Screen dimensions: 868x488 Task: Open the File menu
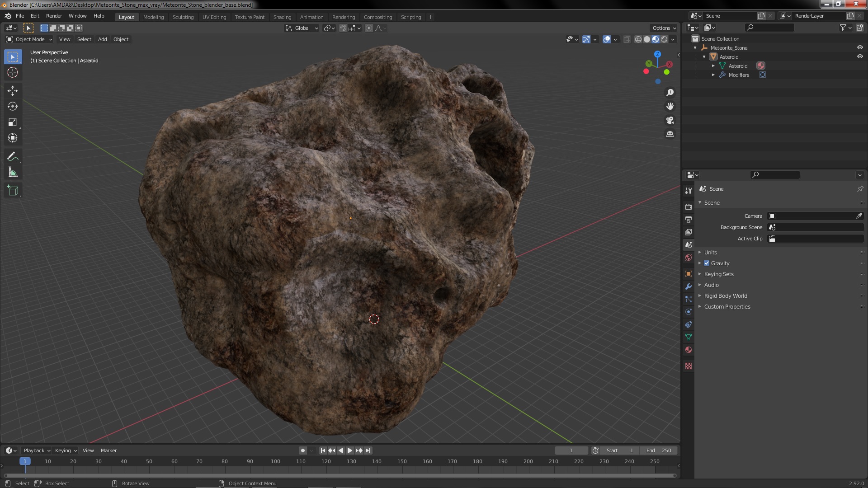tap(20, 16)
